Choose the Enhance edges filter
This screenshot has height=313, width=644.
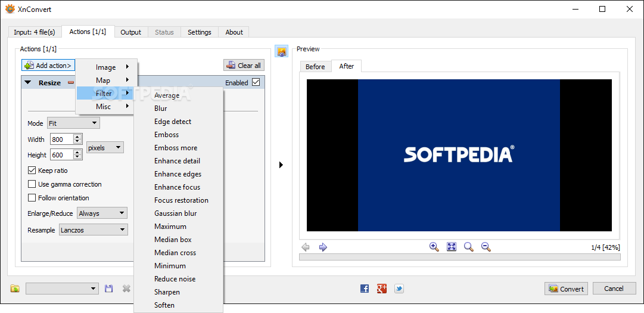coord(179,174)
